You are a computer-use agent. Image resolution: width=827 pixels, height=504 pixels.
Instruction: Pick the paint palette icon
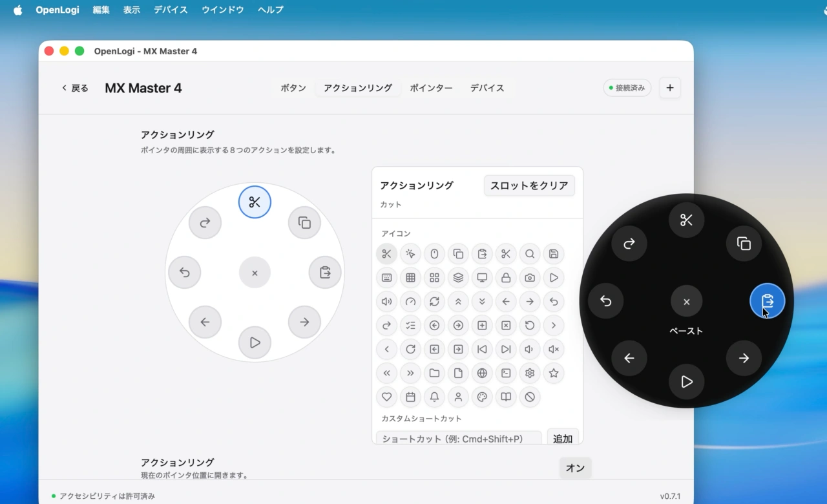click(482, 397)
